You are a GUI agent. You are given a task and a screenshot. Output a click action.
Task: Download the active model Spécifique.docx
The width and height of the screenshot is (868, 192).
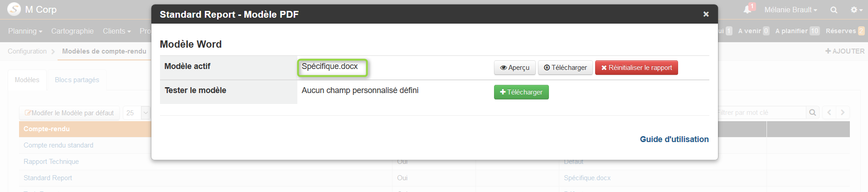tap(565, 68)
